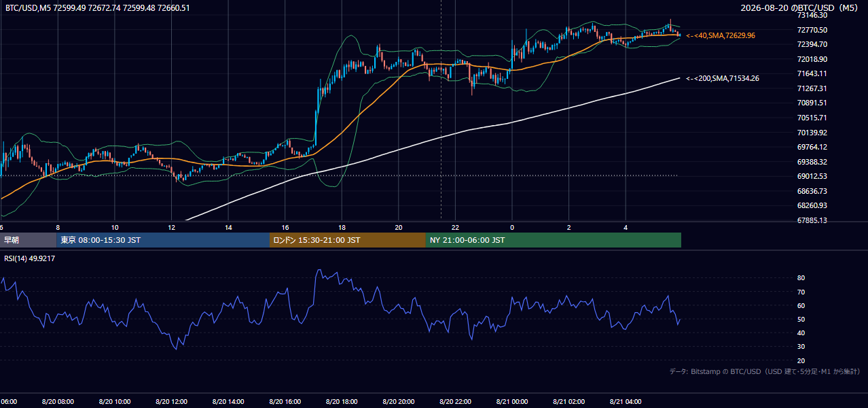
Task: Click bottom time label 8/20 20:00
Action: click(x=399, y=402)
